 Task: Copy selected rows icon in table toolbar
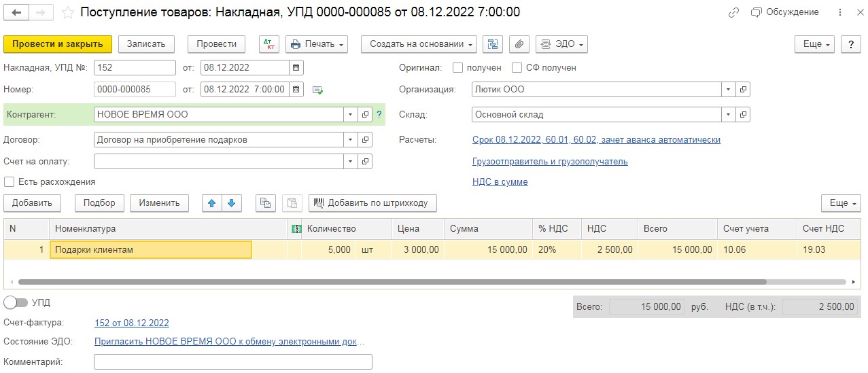(265, 203)
